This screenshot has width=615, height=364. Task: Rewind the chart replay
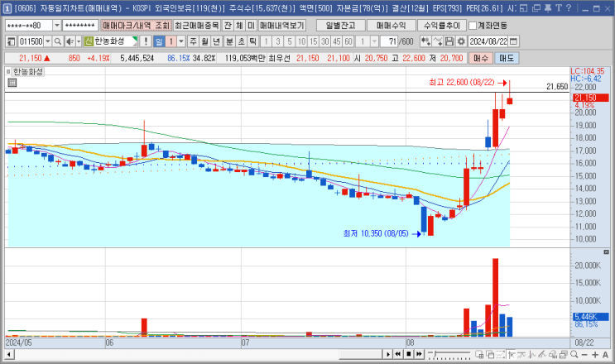(x=397, y=354)
